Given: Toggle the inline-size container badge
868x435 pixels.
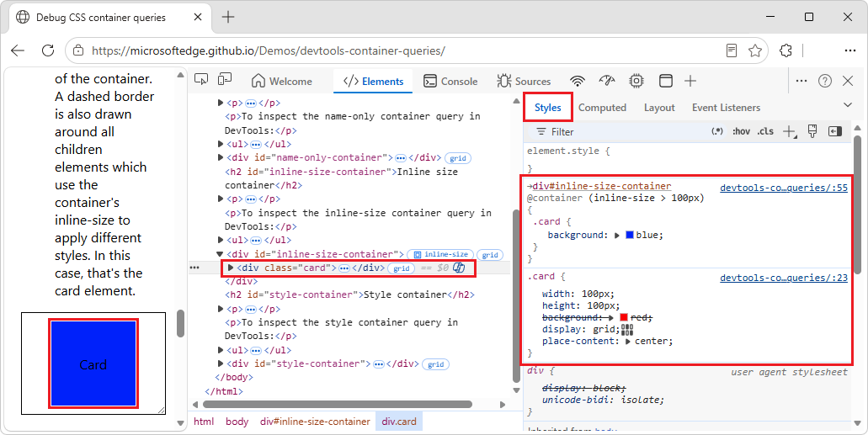Looking at the screenshot, I should point(440,255).
